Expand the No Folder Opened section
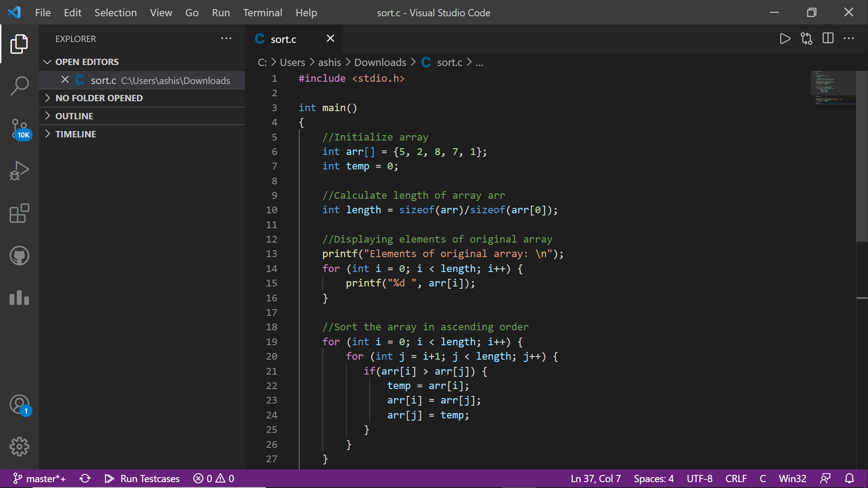This screenshot has height=488, width=868. coord(99,98)
